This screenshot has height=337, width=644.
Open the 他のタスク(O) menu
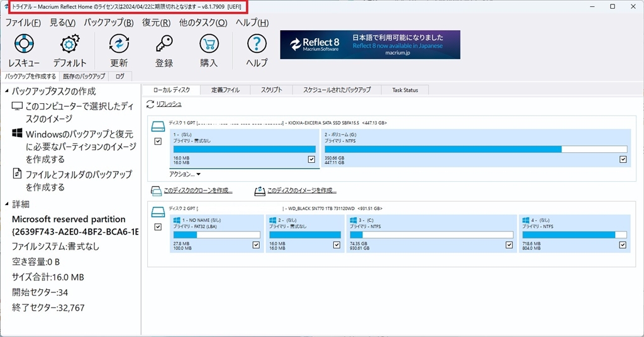pyautogui.click(x=203, y=23)
